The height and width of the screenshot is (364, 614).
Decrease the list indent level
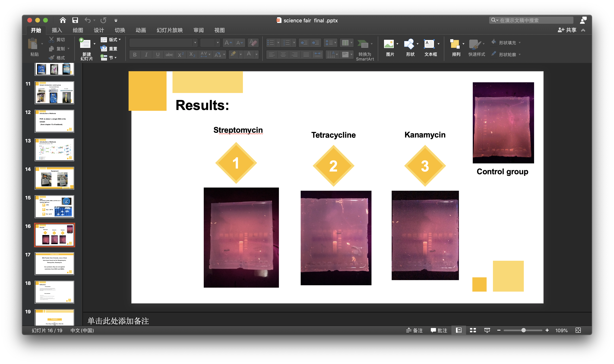click(304, 43)
